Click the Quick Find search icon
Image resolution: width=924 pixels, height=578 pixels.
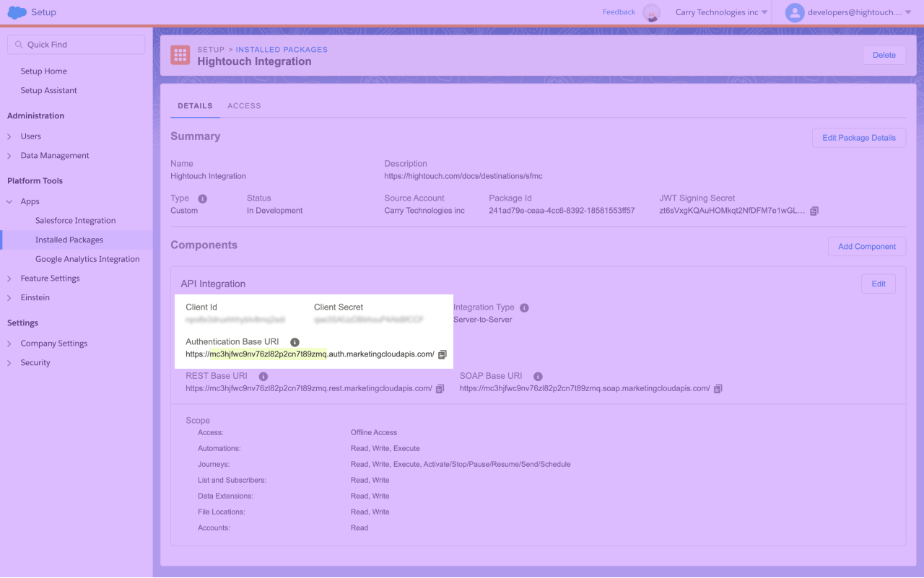pyautogui.click(x=18, y=45)
